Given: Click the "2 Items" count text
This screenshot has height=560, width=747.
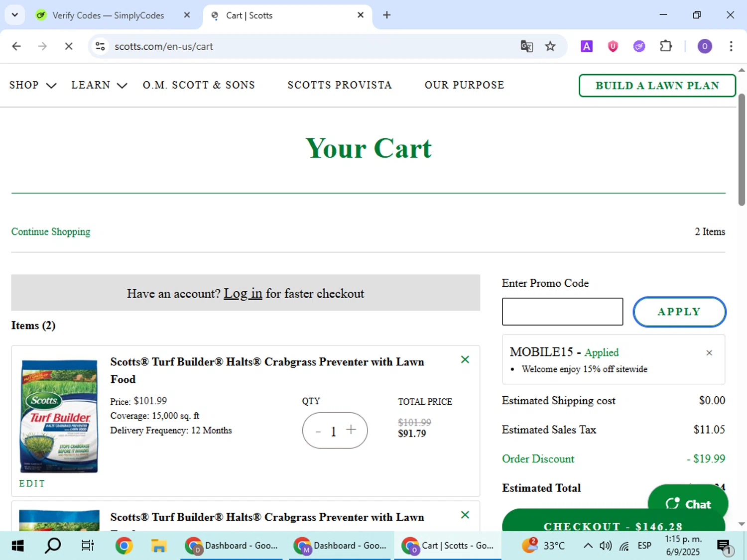Looking at the screenshot, I should [710, 231].
